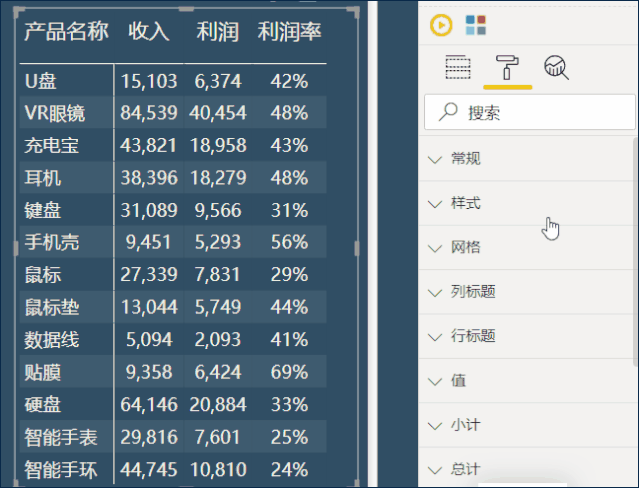Expand the 网格 section
The image size is (639, 488).
click(526, 247)
